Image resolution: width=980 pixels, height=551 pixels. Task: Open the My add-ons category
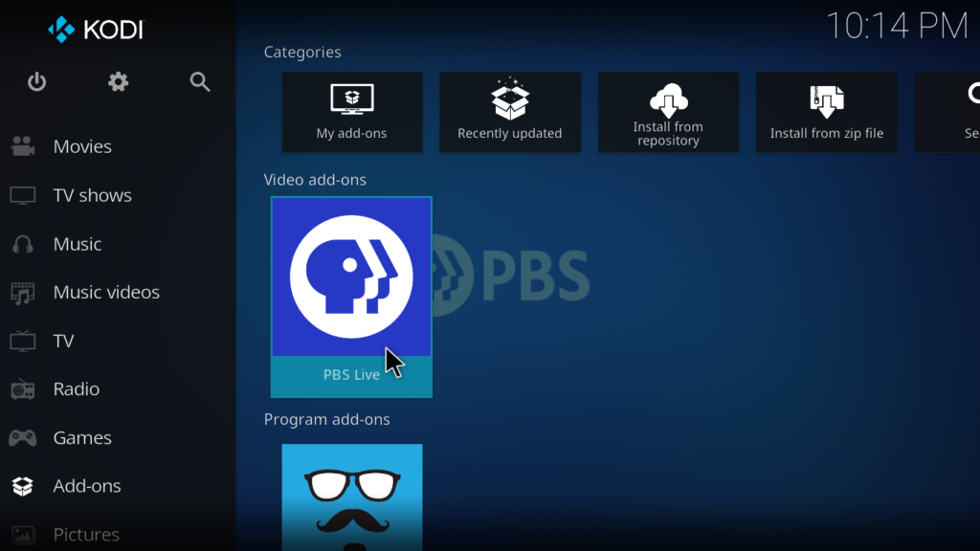pos(351,112)
